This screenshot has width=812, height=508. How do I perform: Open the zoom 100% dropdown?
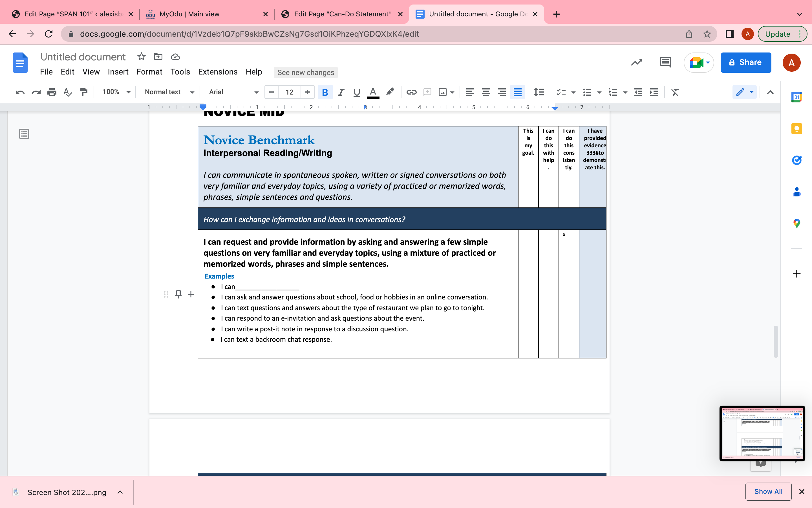[x=116, y=92]
